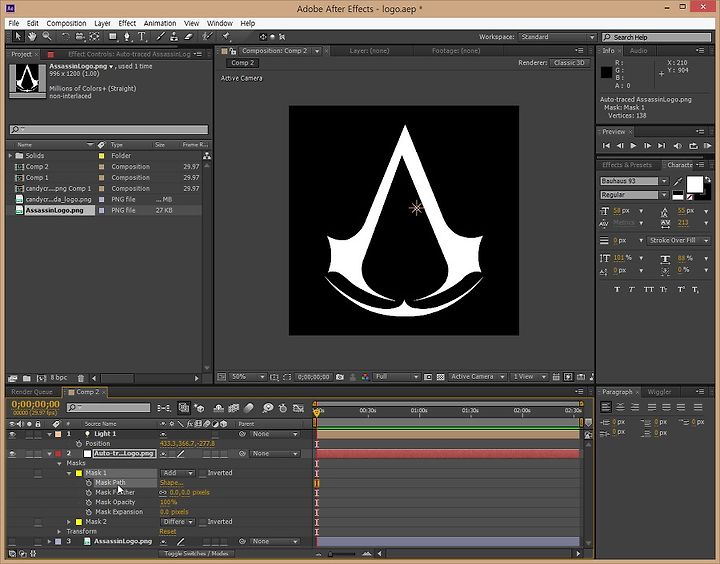Toggle Light 1 Position stopwatch
This screenshot has width=720, height=564.
[x=79, y=444]
